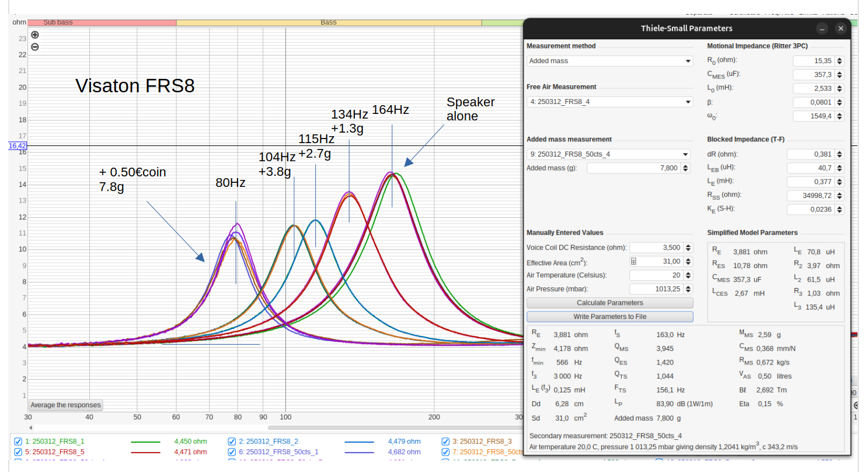Click the ω0 spinner arrows
Viewport: 868px width, 472px height.
[839, 116]
